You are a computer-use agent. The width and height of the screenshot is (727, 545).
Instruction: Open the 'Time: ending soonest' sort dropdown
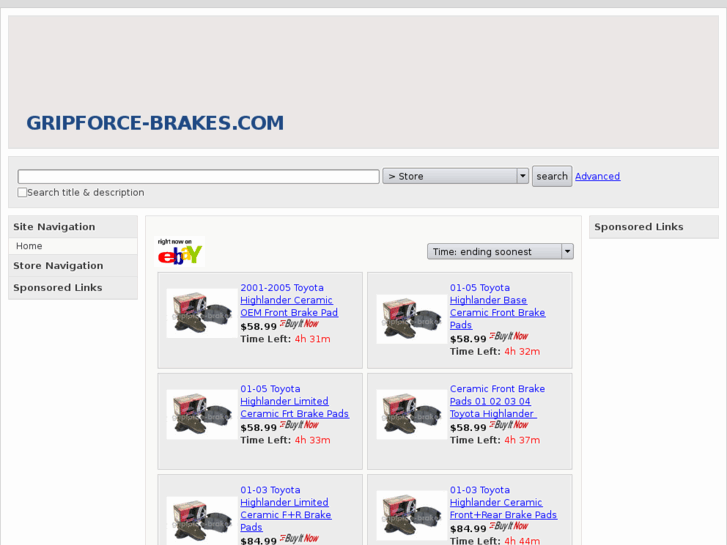point(500,251)
